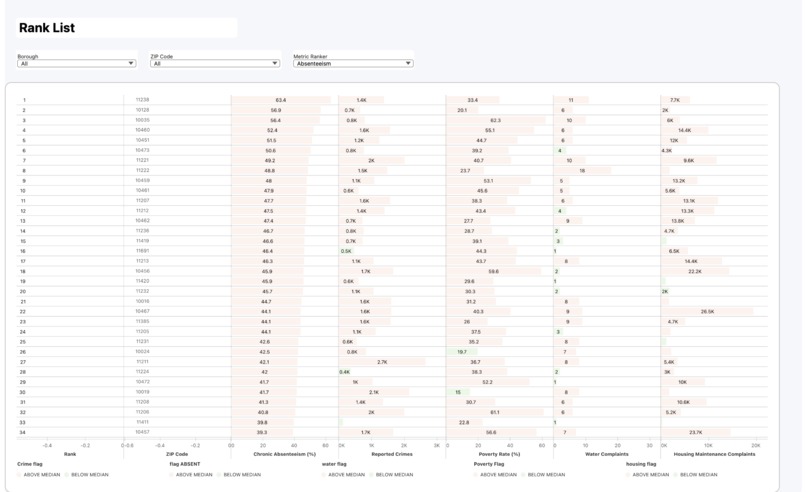This screenshot has height=492, width=806.
Task: Select ZIP code 10035 in rank 3
Action: pos(142,120)
